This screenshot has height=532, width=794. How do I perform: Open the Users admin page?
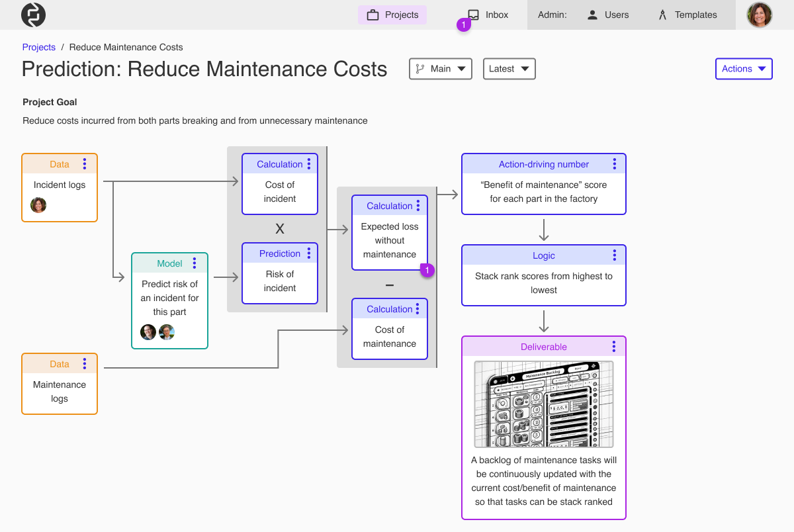click(x=607, y=14)
